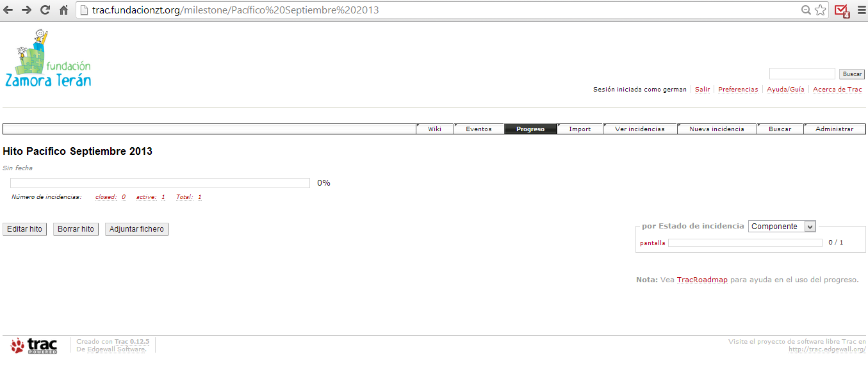The image size is (868, 368).
Task: Click the Trac powered logo in footer
Action: [x=35, y=346]
